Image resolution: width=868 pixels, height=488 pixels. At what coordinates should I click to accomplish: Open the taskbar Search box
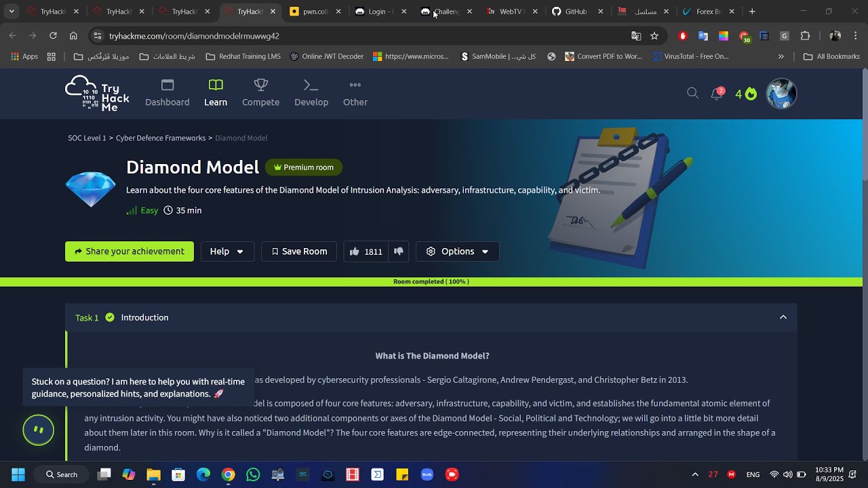(x=61, y=474)
